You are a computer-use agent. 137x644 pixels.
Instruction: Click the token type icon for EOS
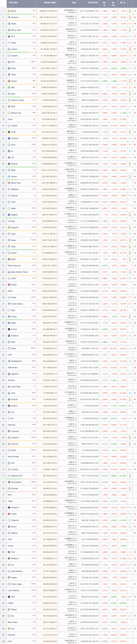130,36
